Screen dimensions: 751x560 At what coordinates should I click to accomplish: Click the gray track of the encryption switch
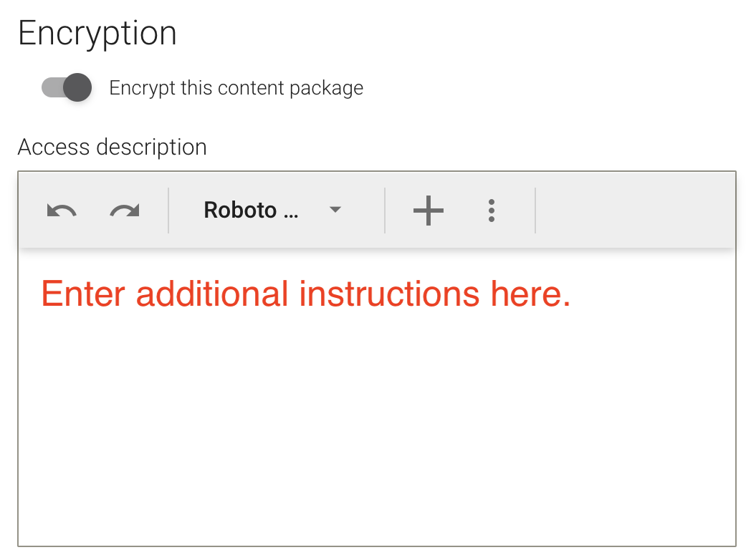pos(52,87)
